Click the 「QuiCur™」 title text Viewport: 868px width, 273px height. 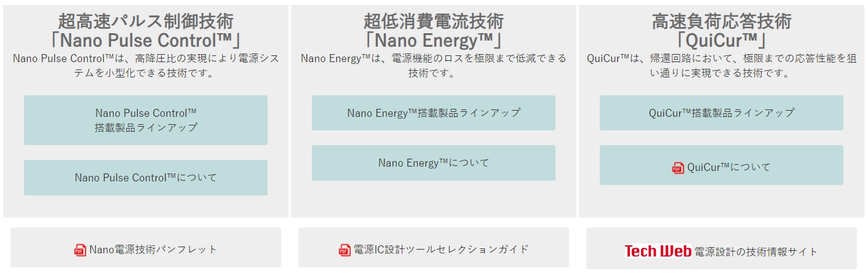[721, 41]
